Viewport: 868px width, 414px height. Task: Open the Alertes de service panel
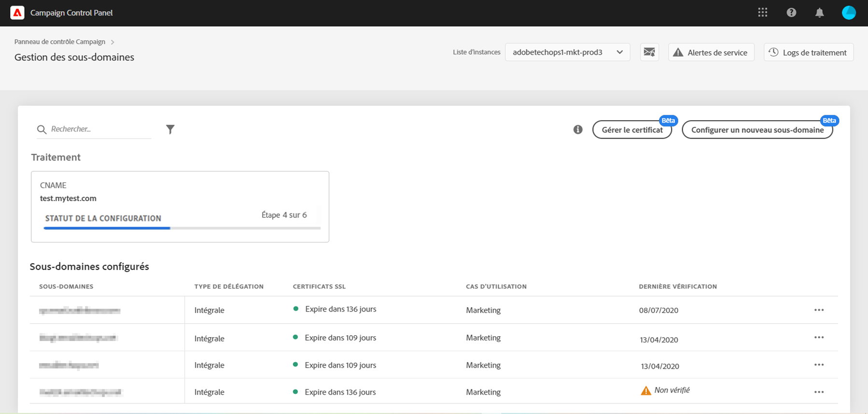coord(711,52)
